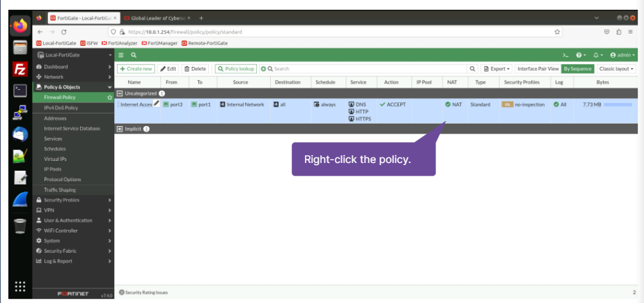Screen dimensions: 644x303
Task: Open the browser extensions icon
Action: pos(618,32)
